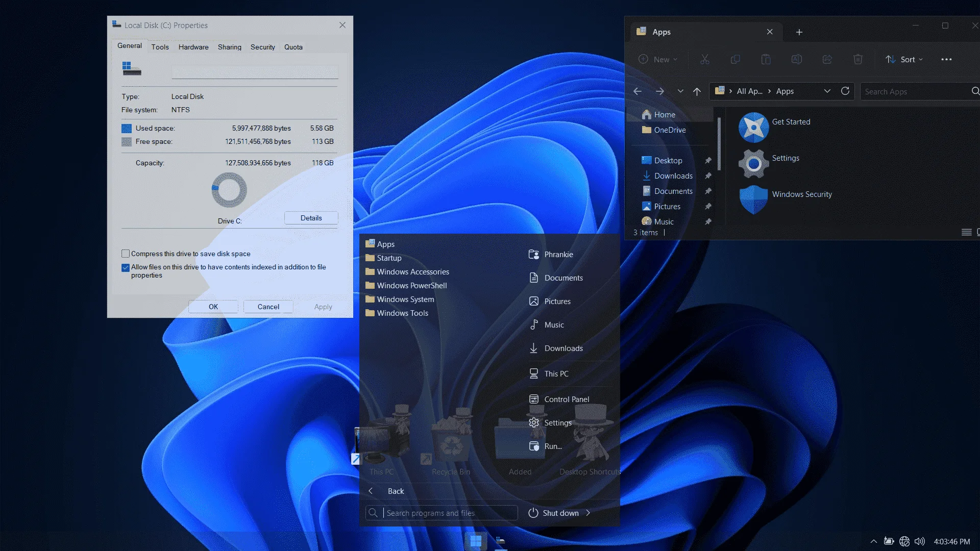The width and height of the screenshot is (980, 551).
Task: Expand recent locations chevron in Explorer
Action: [x=680, y=91]
